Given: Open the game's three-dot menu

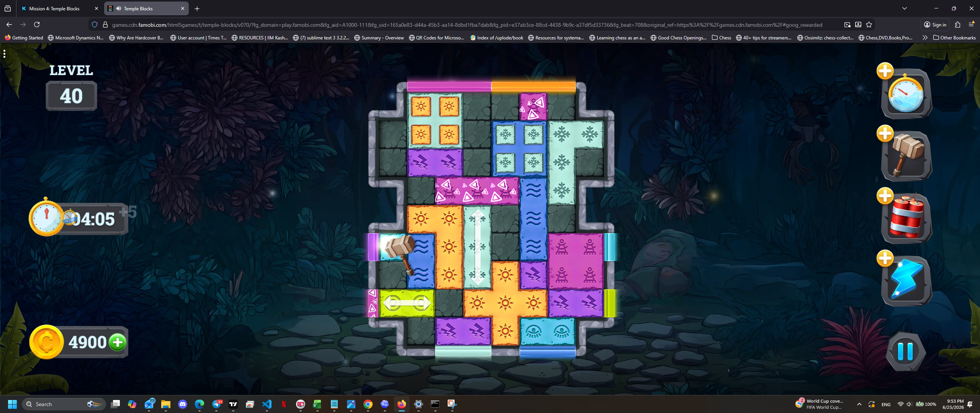Looking at the screenshot, I should (x=4, y=54).
